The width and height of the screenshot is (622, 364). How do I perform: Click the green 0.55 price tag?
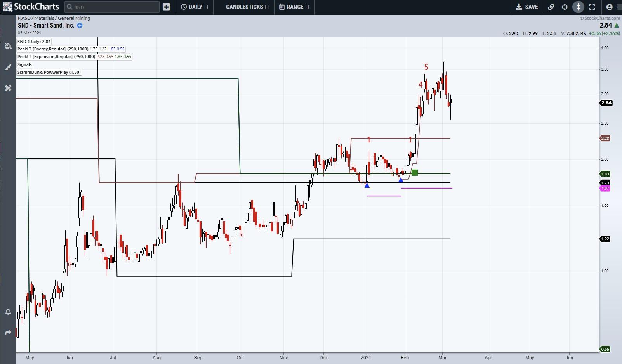[605, 349]
